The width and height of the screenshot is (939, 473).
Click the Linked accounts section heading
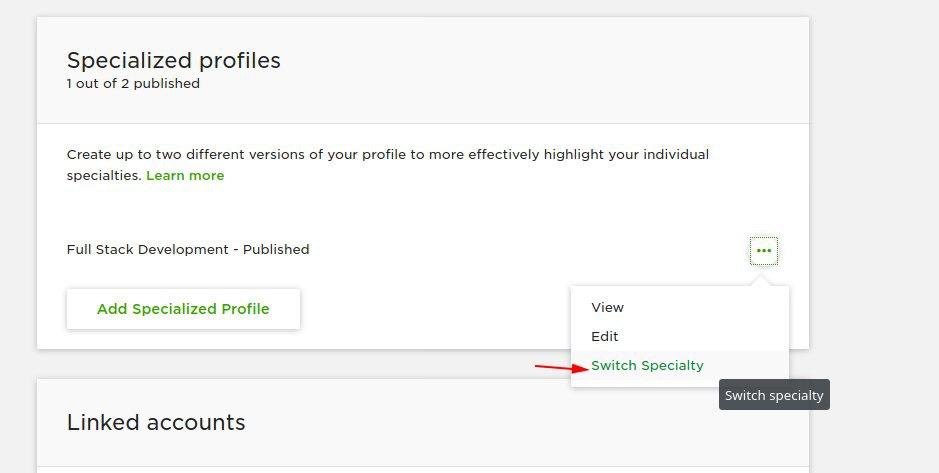[x=156, y=423]
